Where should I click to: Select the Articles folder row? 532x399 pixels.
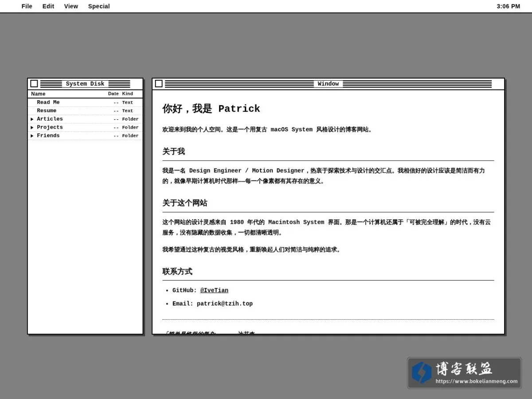pos(85,119)
